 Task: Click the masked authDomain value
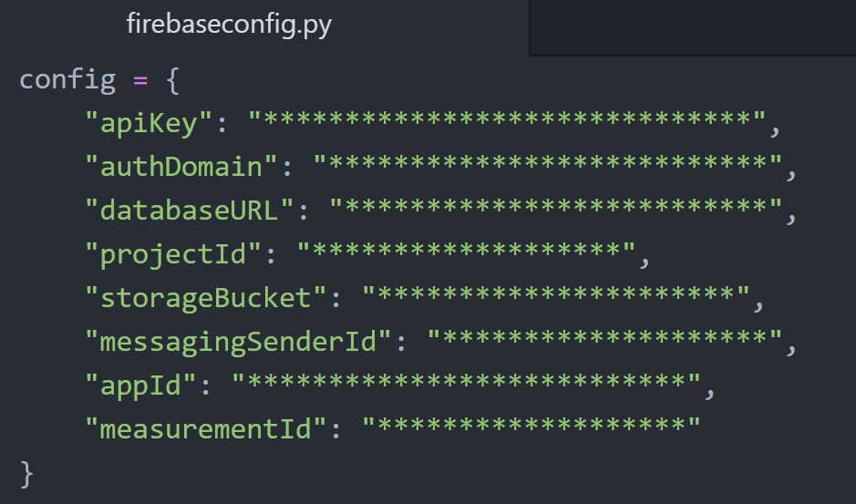click(x=547, y=166)
